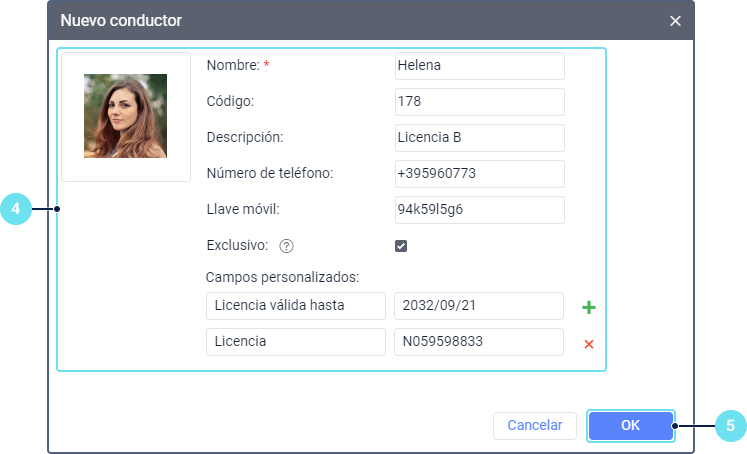Uncheck the Exclusivo checkbox
Screen dimensions: 747x454
(x=401, y=246)
